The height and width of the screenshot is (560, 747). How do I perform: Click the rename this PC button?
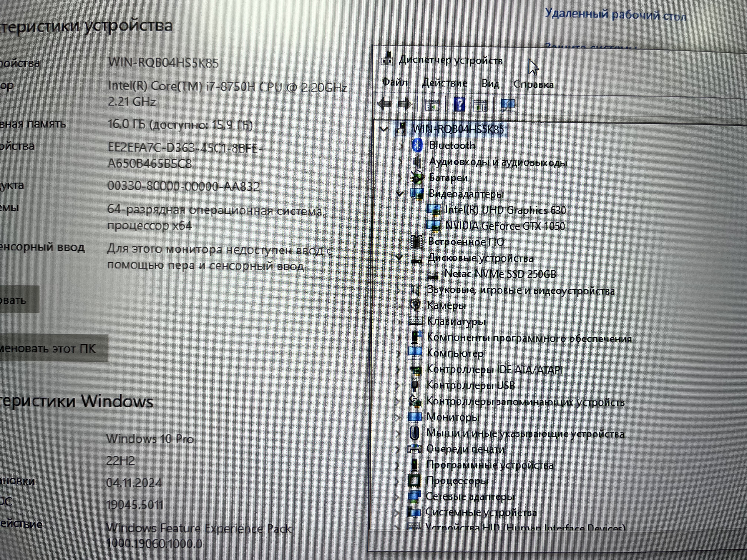(x=51, y=348)
